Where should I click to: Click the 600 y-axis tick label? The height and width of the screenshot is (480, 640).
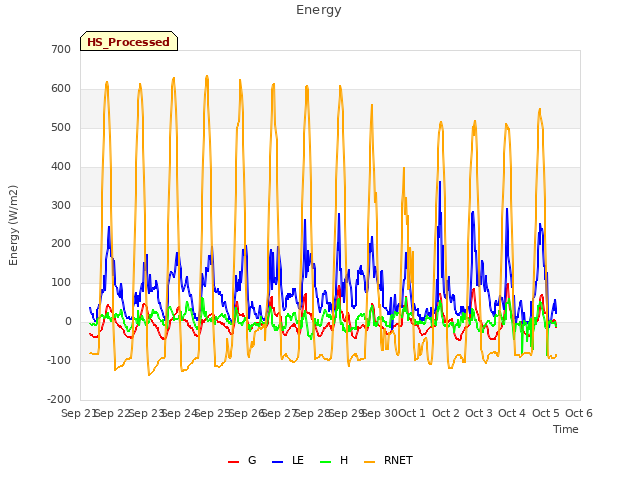pos(61,89)
